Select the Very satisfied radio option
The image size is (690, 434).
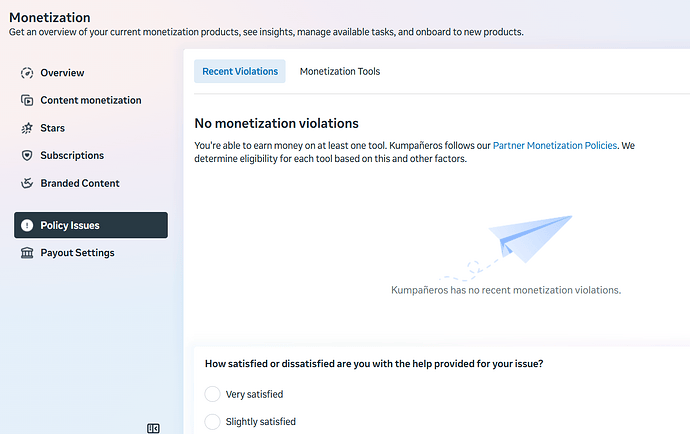point(212,394)
